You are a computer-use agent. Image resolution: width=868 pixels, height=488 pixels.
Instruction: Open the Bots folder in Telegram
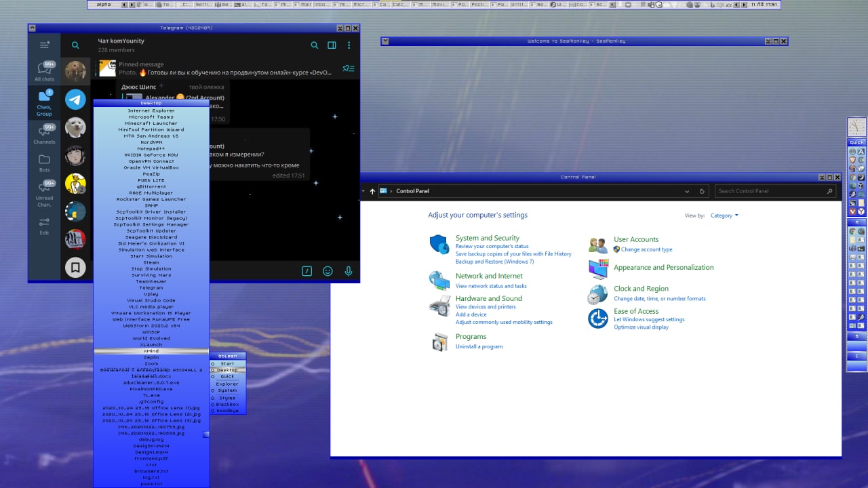pyautogui.click(x=44, y=163)
